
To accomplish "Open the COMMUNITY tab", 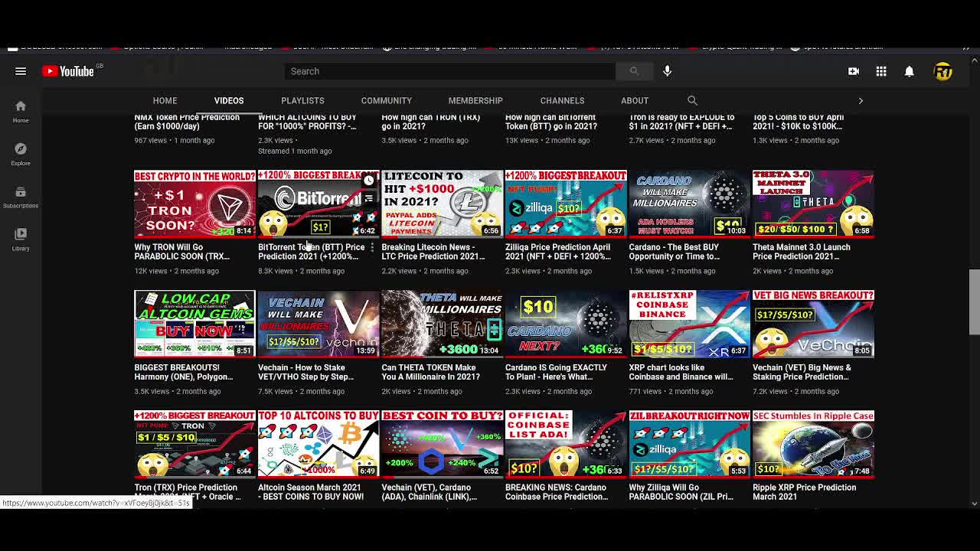I will coord(387,100).
